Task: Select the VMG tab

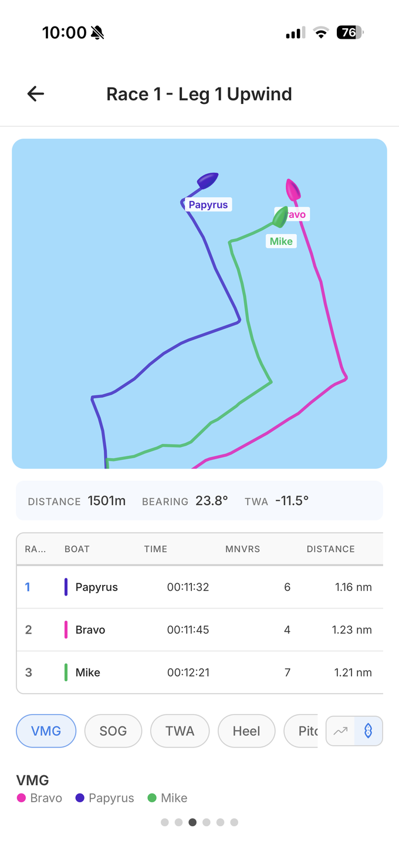Action: click(46, 731)
